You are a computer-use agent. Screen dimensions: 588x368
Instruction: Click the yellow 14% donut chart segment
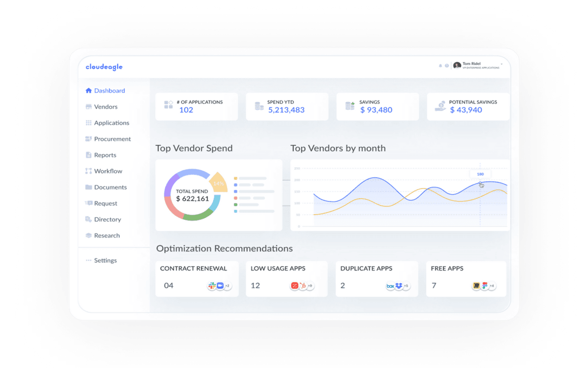[x=219, y=182]
